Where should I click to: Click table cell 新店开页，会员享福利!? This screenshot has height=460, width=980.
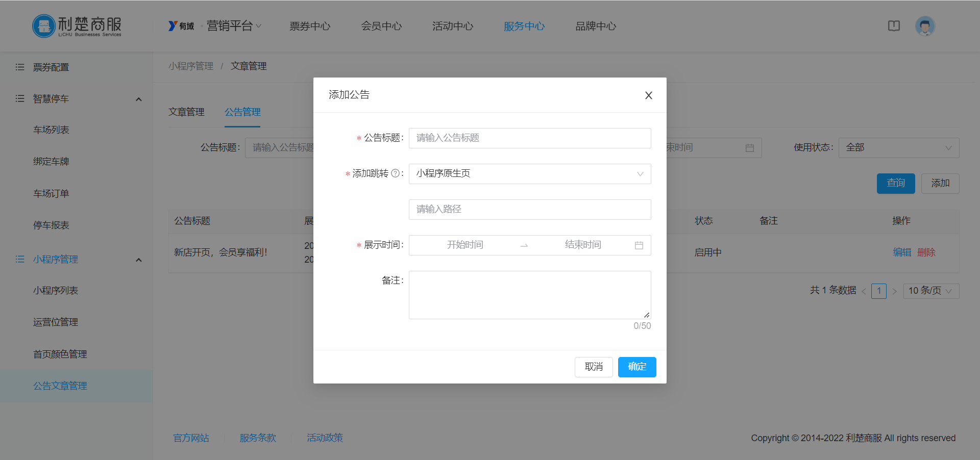(x=220, y=252)
